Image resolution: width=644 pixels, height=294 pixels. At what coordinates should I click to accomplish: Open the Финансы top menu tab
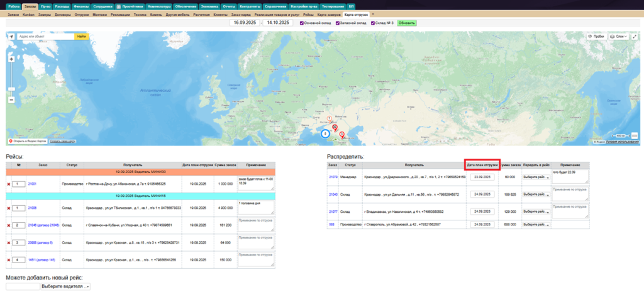[x=81, y=6]
